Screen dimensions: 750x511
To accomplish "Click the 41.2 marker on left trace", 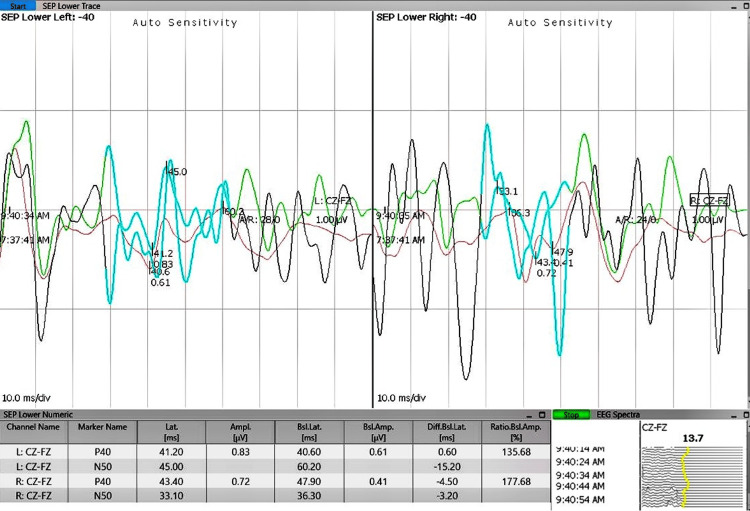I will [163, 254].
